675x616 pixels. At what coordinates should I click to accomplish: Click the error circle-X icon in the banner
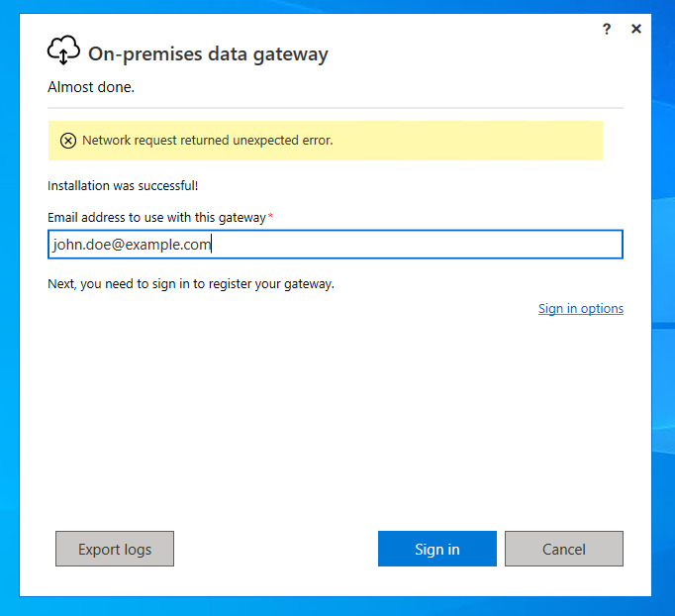click(67, 141)
